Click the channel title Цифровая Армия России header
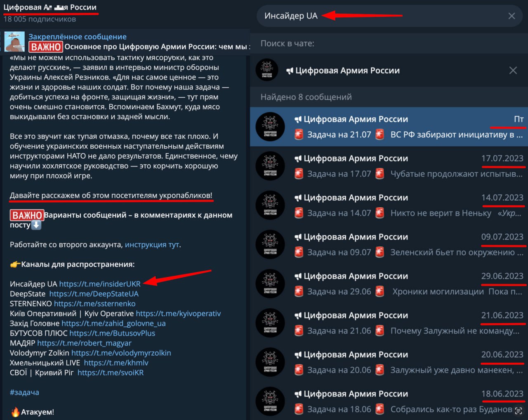The width and height of the screenshot is (528, 420). (x=50, y=7)
